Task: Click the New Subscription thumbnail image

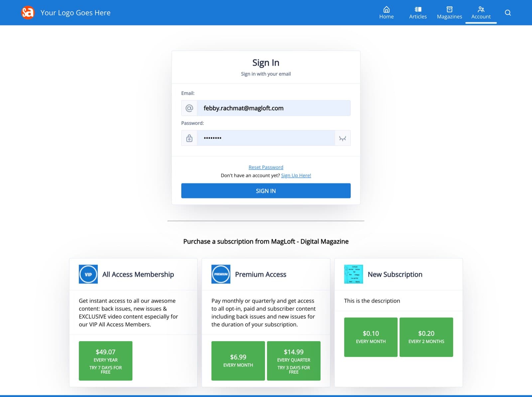Action: pyautogui.click(x=353, y=274)
